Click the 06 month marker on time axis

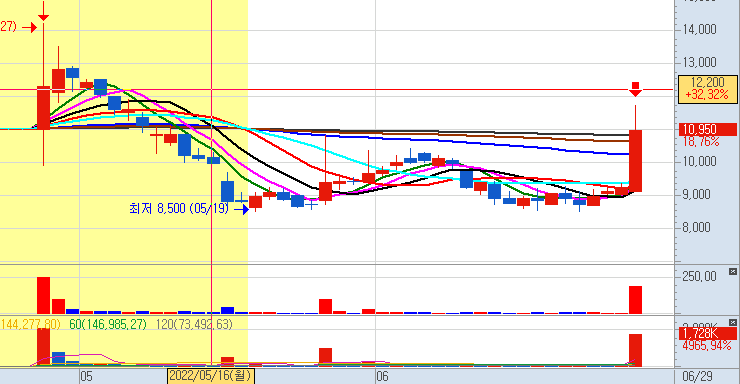tap(382, 376)
